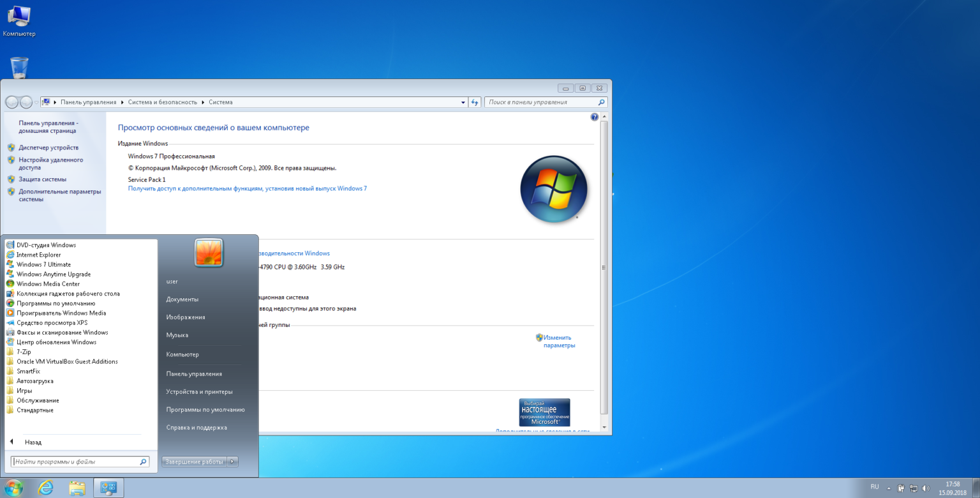Click the genuine Microsoft software badge
Viewport: 980px width, 498px height.
pos(544,412)
